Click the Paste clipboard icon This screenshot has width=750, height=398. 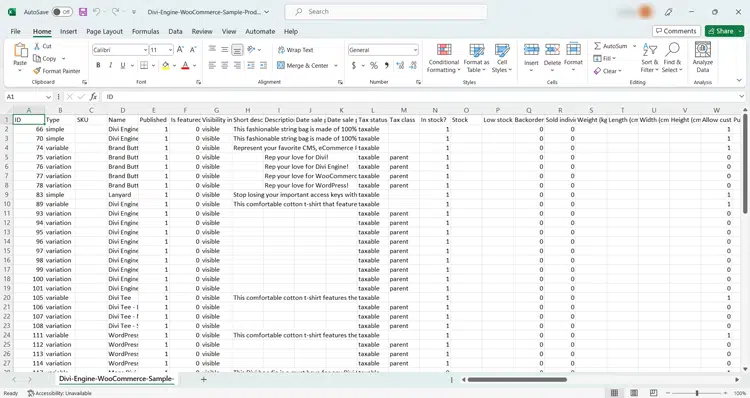[20, 50]
